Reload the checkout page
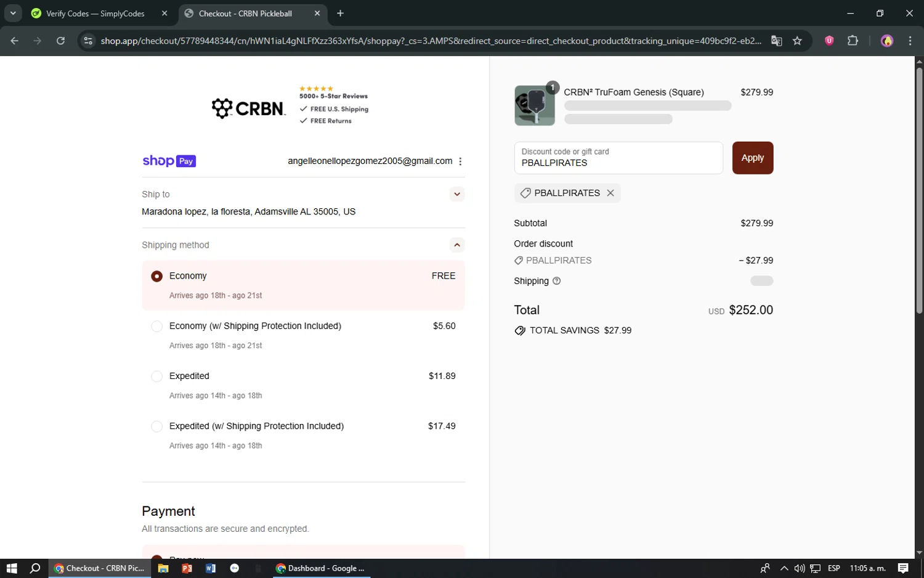Viewport: 924px width, 578px height. 60,41
